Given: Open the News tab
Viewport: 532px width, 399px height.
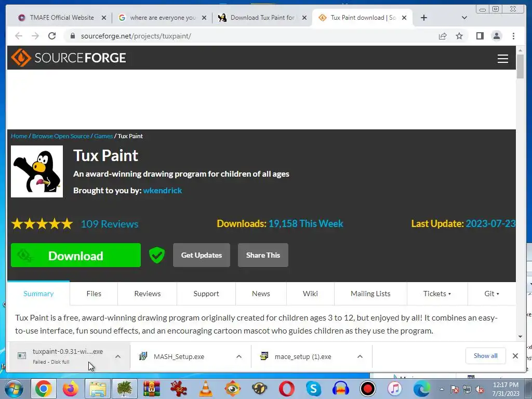Looking at the screenshot, I should point(261,294).
